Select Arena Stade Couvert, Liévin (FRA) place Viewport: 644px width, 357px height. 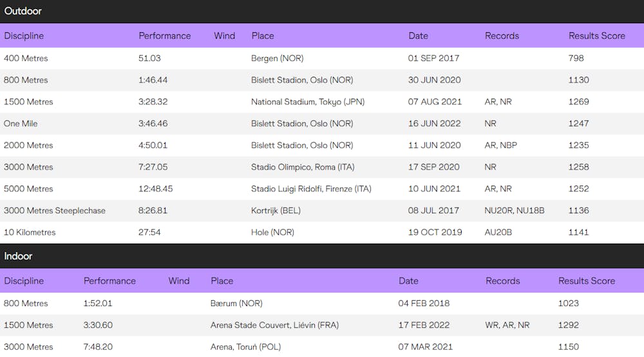coord(274,325)
